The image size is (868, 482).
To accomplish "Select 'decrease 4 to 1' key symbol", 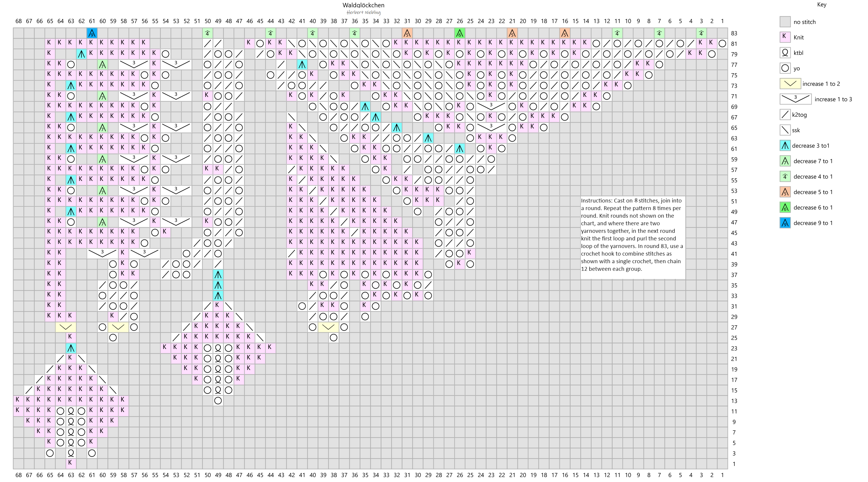I will (785, 177).
